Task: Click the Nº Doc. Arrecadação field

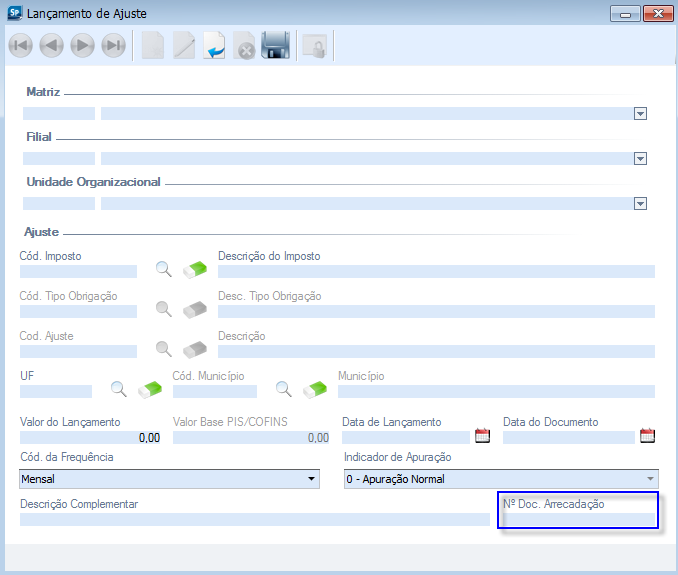Action: [579, 520]
